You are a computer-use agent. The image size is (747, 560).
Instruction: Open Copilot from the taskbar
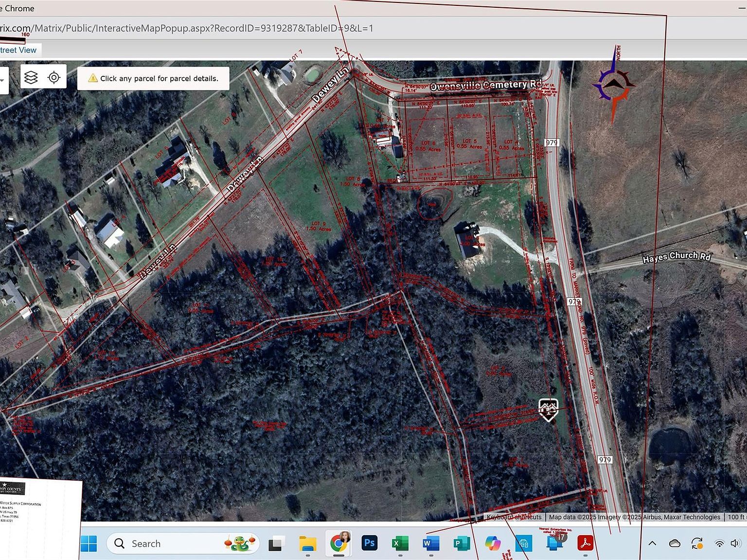[493, 543]
